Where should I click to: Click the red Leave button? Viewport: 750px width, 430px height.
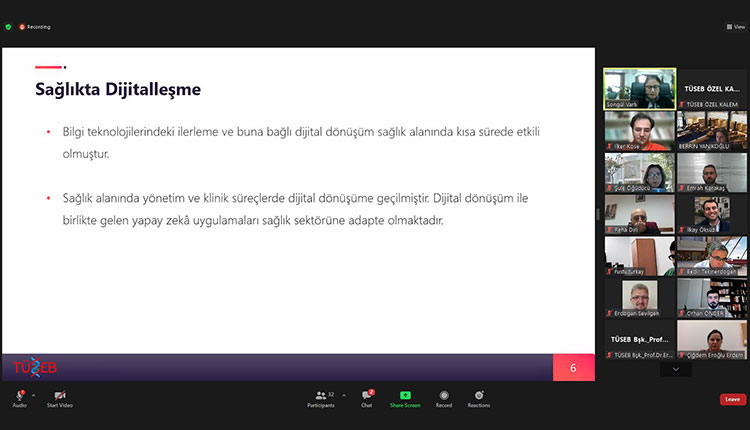(x=732, y=399)
